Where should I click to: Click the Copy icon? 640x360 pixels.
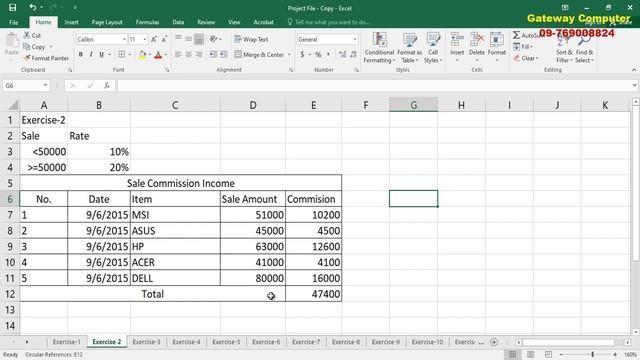point(27,47)
